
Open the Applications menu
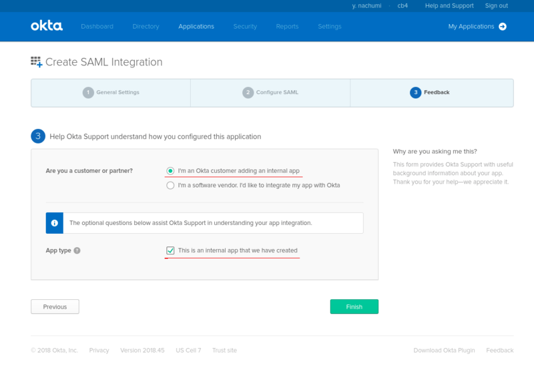point(196,27)
